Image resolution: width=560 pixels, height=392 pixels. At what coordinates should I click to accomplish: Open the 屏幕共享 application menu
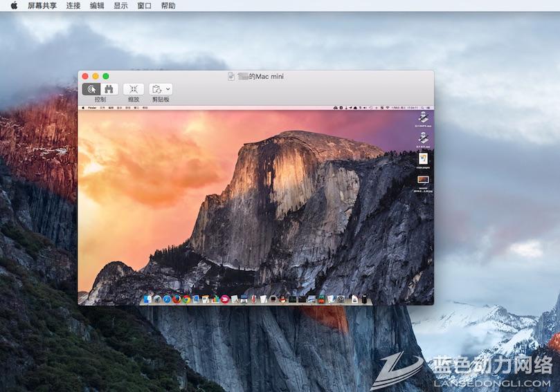[42, 6]
